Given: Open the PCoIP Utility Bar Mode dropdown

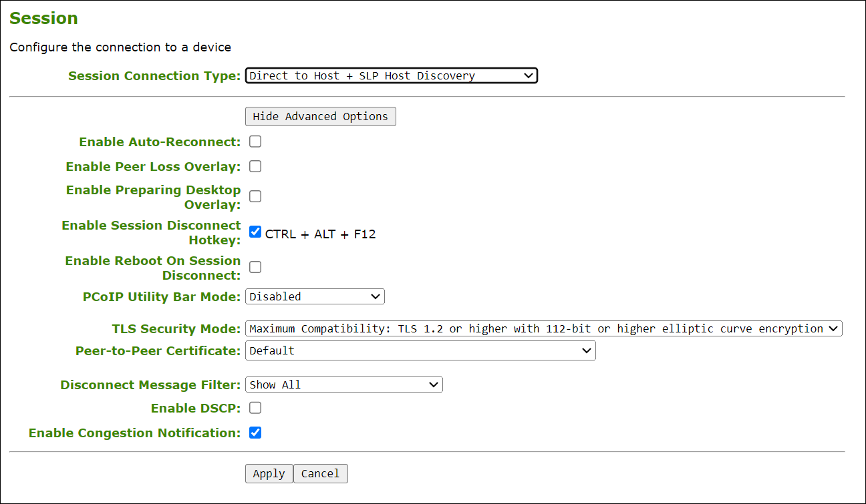Looking at the screenshot, I should pos(315,296).
